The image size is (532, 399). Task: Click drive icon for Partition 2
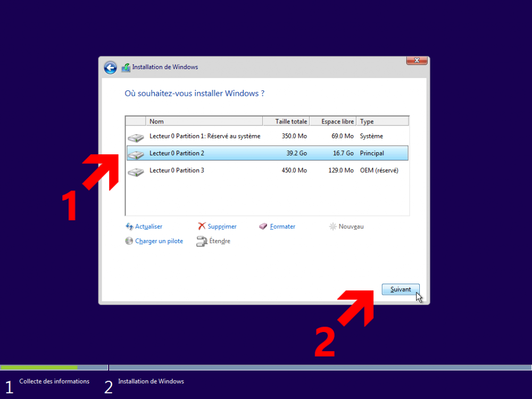click(x=136, y=155)
